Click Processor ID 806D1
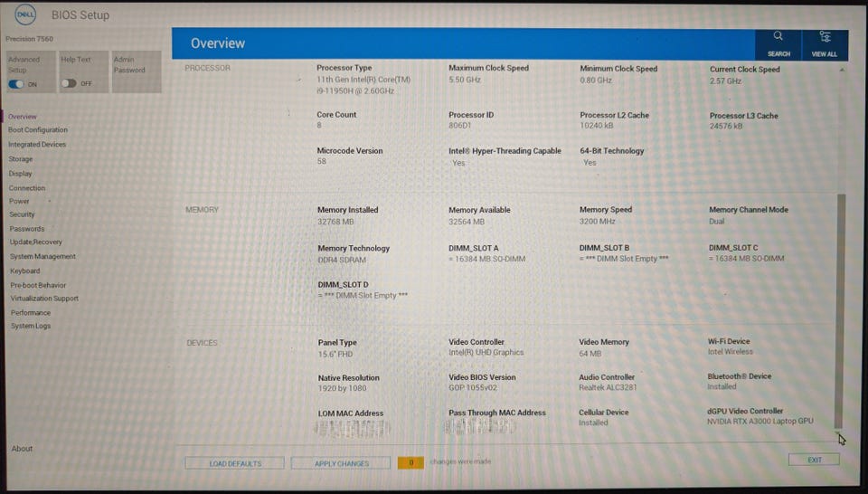868x494 pixels. 460,126
